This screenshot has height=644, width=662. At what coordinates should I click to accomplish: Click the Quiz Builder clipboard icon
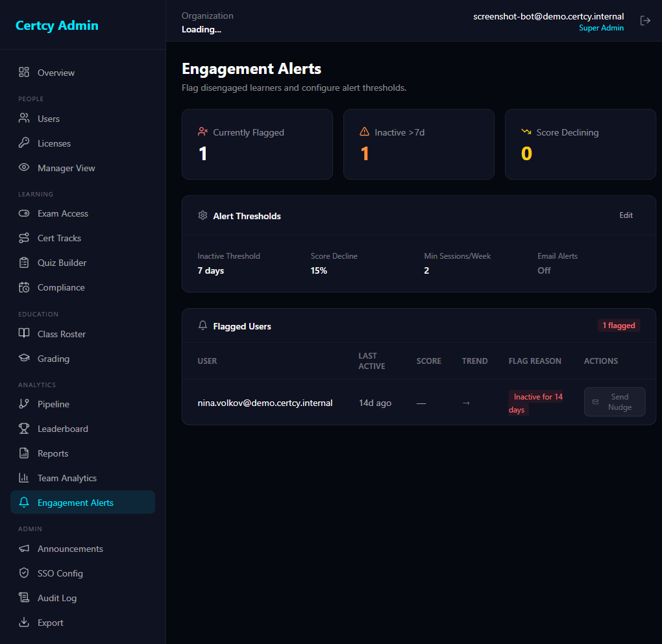[x=24, y=263]
